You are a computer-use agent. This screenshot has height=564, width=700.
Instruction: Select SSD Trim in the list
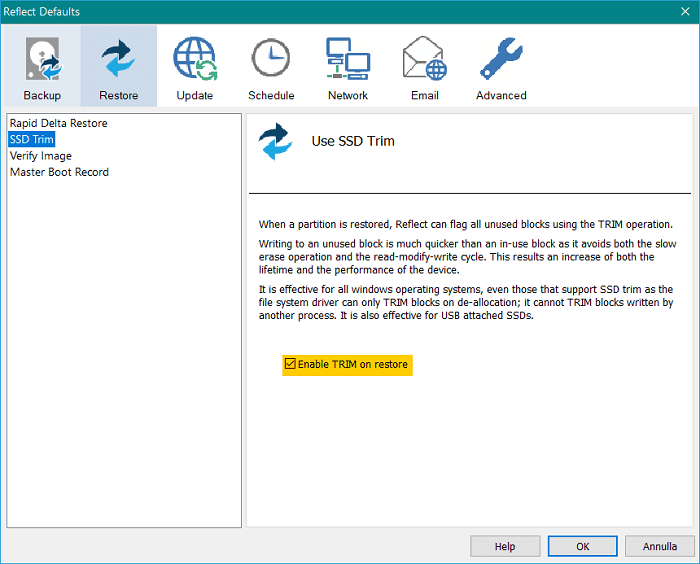coord(32,139)
